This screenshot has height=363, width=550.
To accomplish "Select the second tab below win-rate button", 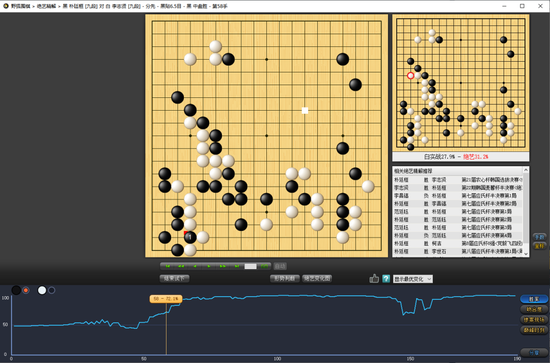I will pos(534,309).
